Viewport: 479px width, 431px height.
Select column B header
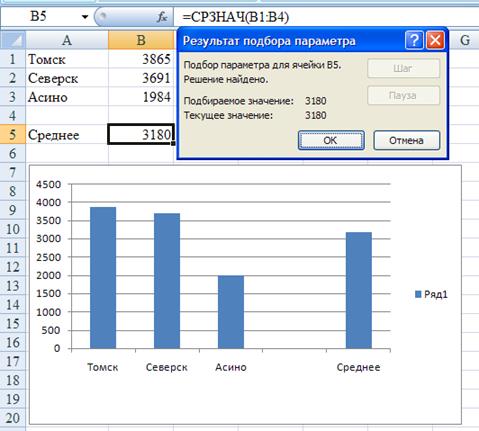pyautogui.click(x=141, y=40)
